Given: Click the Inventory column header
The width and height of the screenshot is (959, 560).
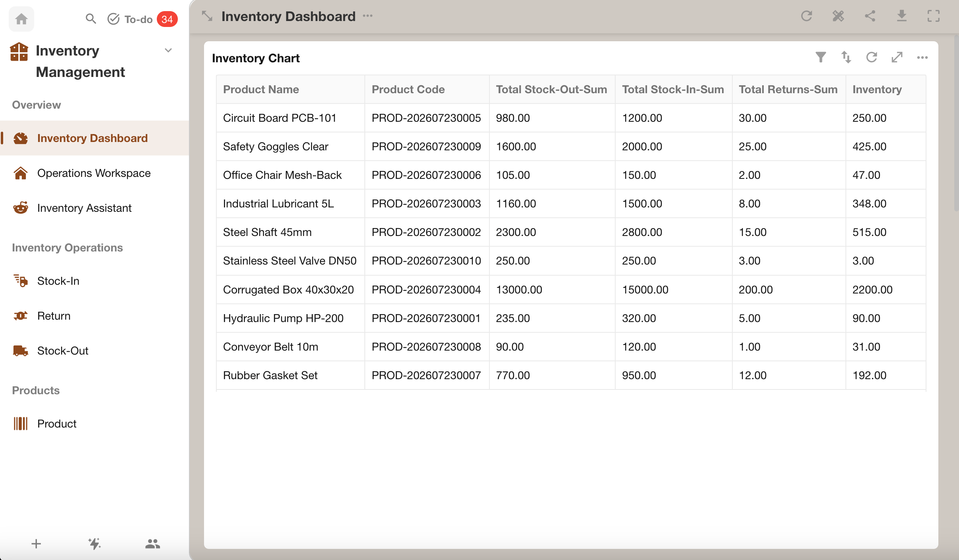Looking at the screenshot, I should 886,89.
